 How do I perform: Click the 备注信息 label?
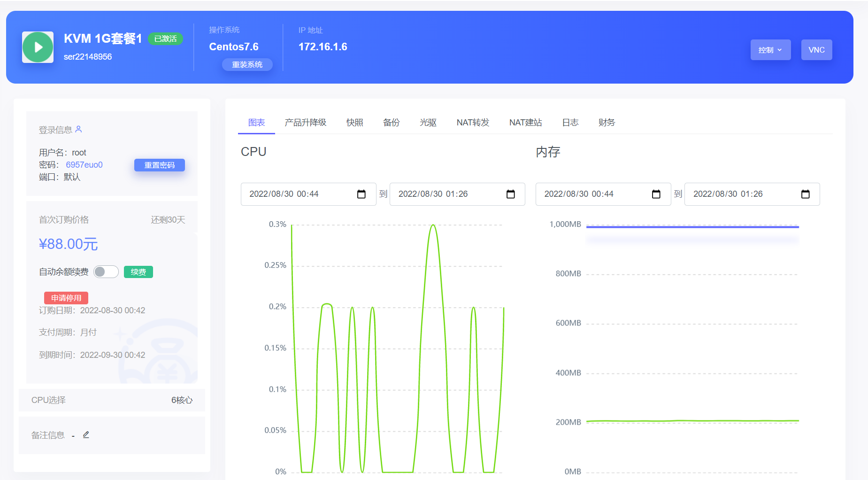[x=48, y=435]
